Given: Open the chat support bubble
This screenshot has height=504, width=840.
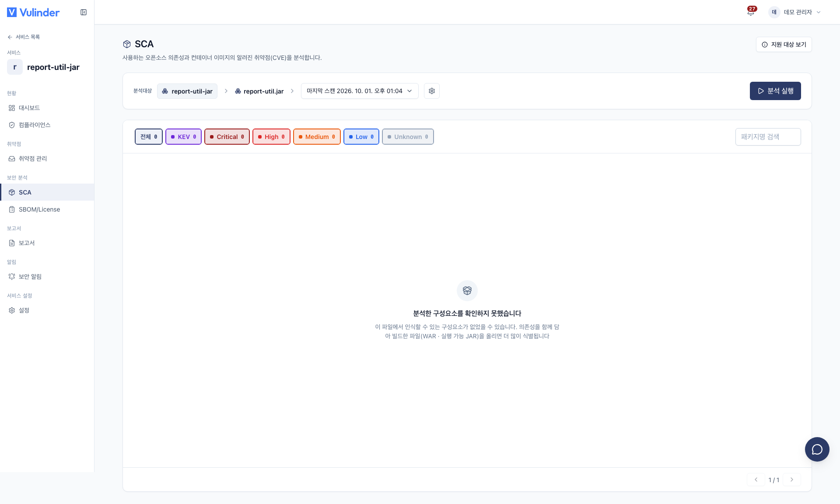Looking at the screenshot, I should click(x=817, y=449).
